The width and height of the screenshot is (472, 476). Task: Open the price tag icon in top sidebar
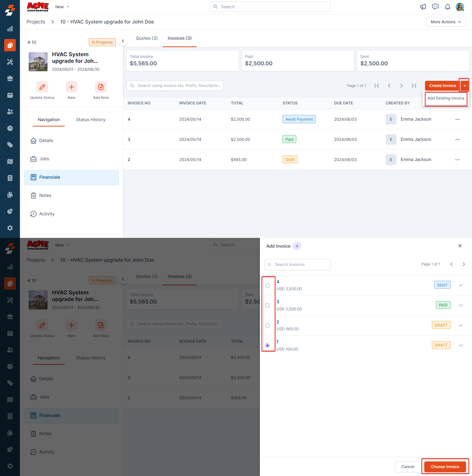10,145
